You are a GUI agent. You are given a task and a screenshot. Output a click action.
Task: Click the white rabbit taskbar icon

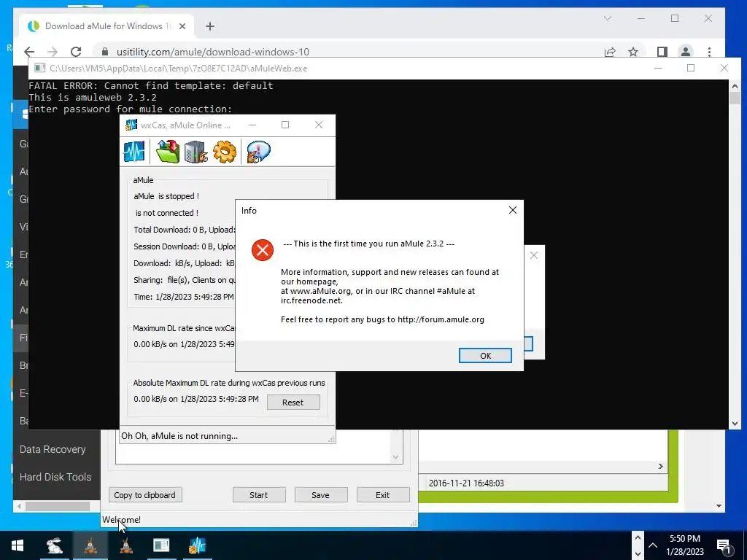54,545
